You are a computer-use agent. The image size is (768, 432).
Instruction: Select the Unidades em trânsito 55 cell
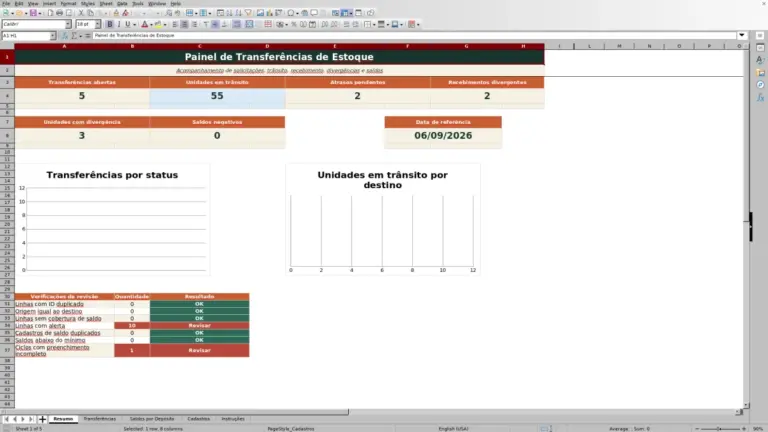click(217, 96)
